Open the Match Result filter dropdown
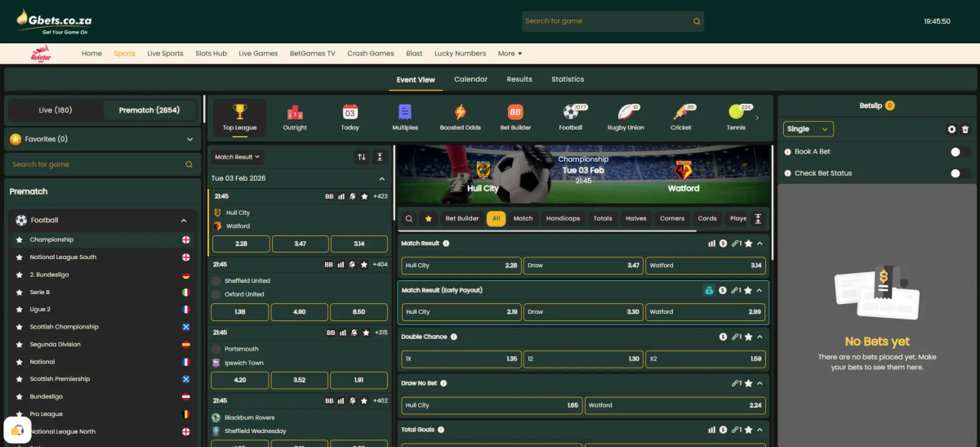The width and height of the screenshot is (980, 447). pos(238,157)
